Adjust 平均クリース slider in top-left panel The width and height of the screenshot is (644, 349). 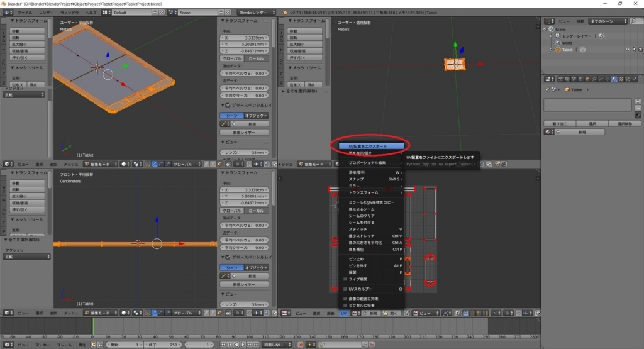(x=244, y=96)
